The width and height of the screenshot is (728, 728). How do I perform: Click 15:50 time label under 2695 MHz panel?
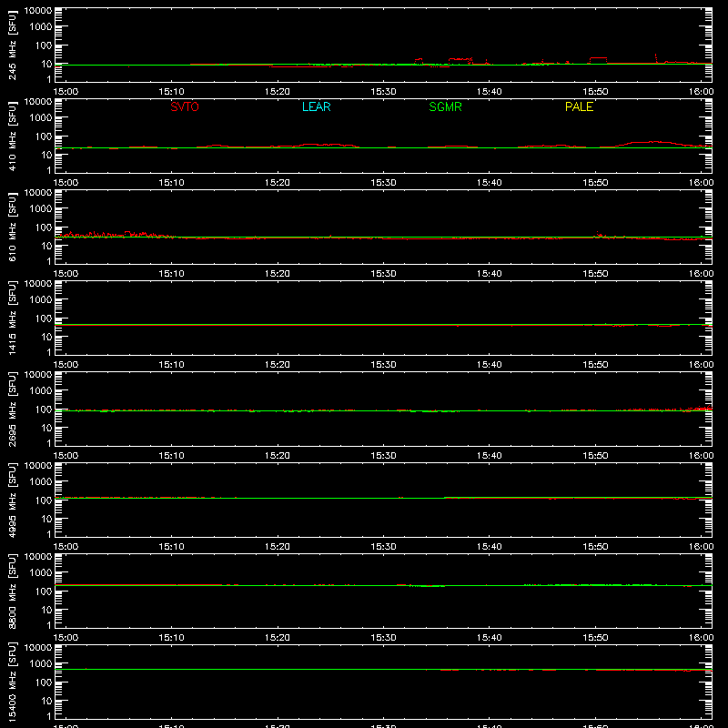595,456
